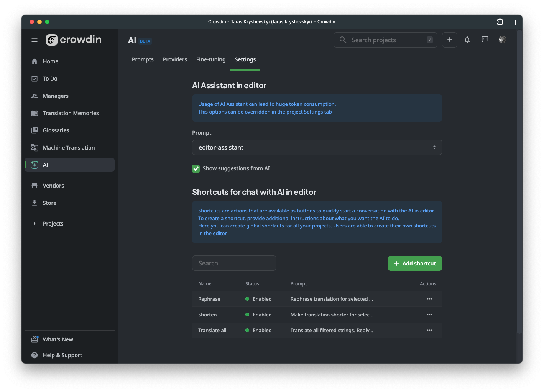Viewport: 544px width, 392px height.
Task: Focus the Search projects field
Action: tap(385, 40)
